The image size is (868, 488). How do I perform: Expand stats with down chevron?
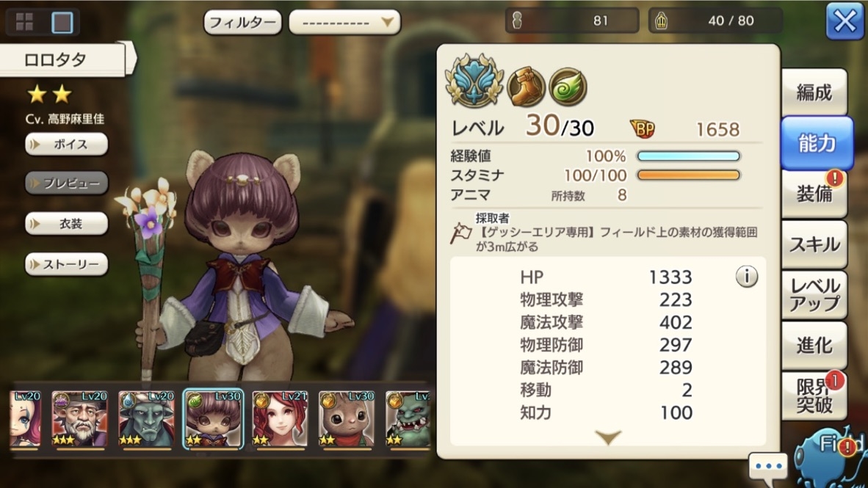click(608, 437)
